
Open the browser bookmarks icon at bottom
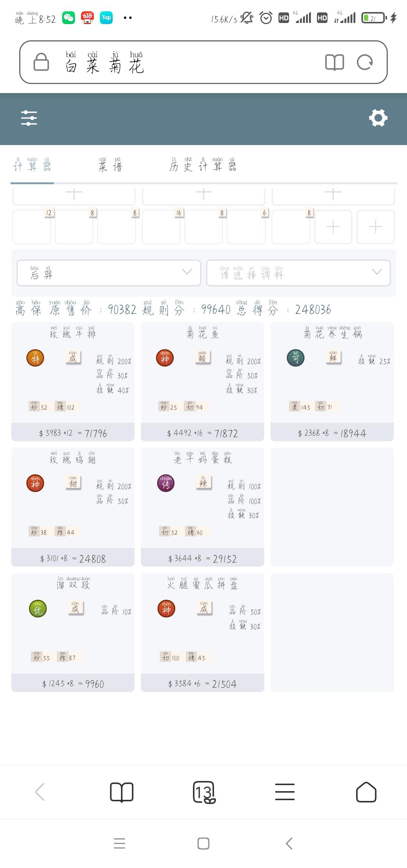click(122, 792)
